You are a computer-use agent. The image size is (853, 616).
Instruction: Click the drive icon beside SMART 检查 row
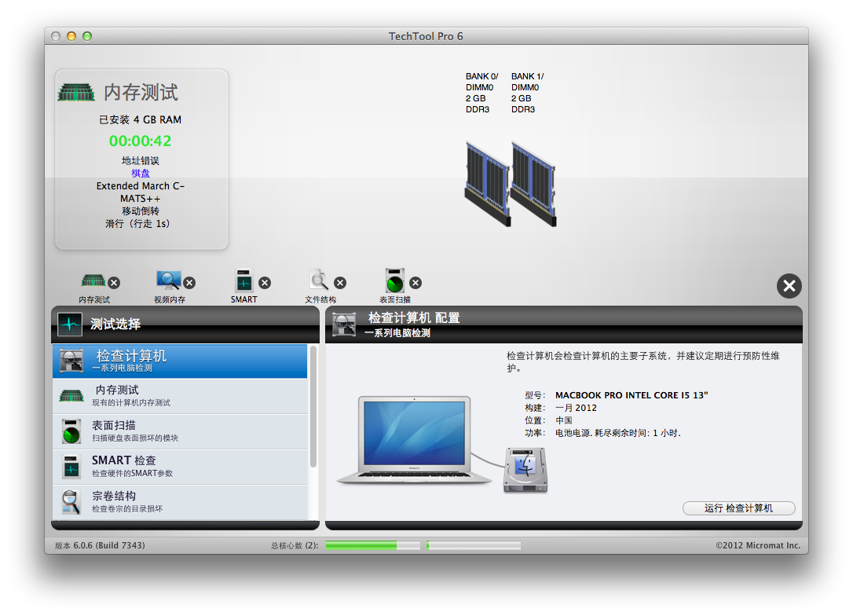coord(71,467)
